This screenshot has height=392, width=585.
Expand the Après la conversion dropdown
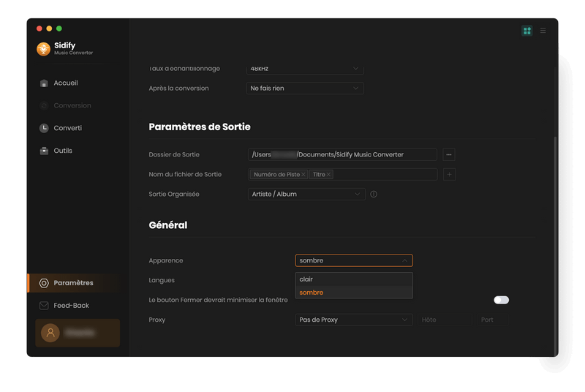(304, 88)
